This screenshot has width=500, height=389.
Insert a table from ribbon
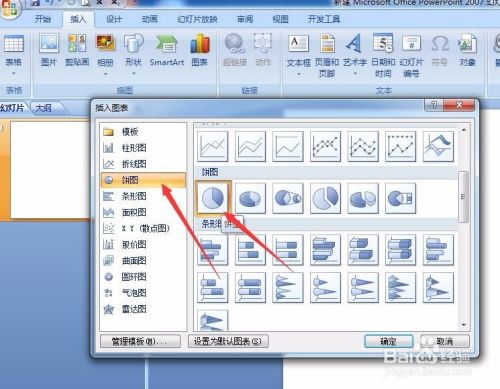[13, 50]
